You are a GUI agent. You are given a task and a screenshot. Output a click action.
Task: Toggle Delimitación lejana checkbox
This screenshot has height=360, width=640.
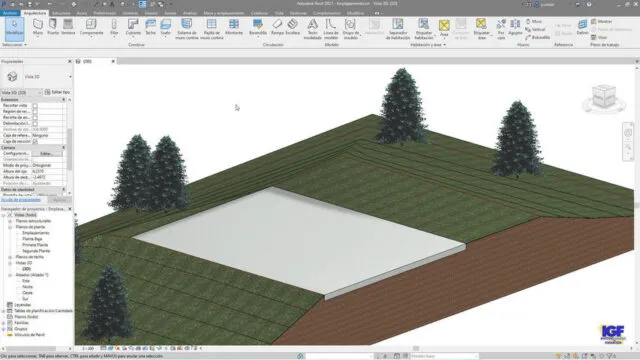click(x=35, y=123)
